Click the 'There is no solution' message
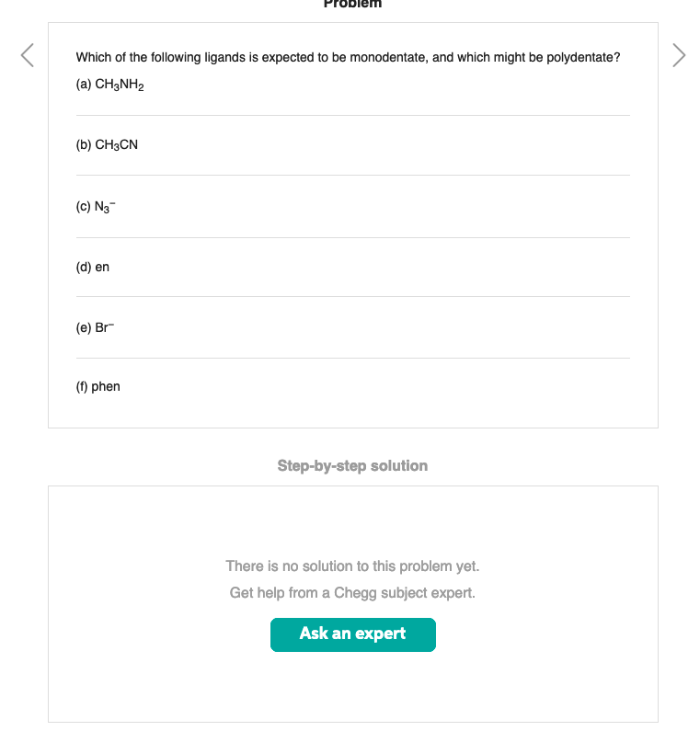700x731 pixels. pos(352,566)
